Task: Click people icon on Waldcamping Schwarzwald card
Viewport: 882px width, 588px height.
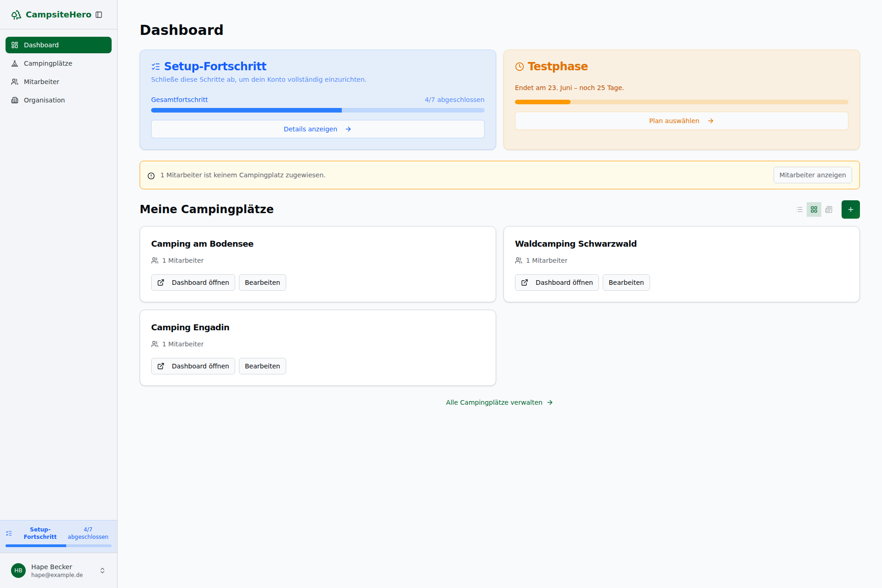Action: pos(519,260)
